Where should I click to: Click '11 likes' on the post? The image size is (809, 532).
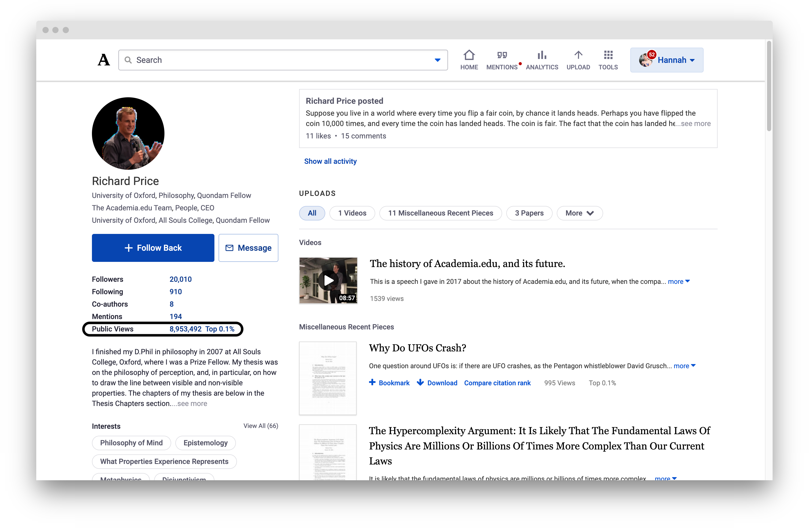318,136
